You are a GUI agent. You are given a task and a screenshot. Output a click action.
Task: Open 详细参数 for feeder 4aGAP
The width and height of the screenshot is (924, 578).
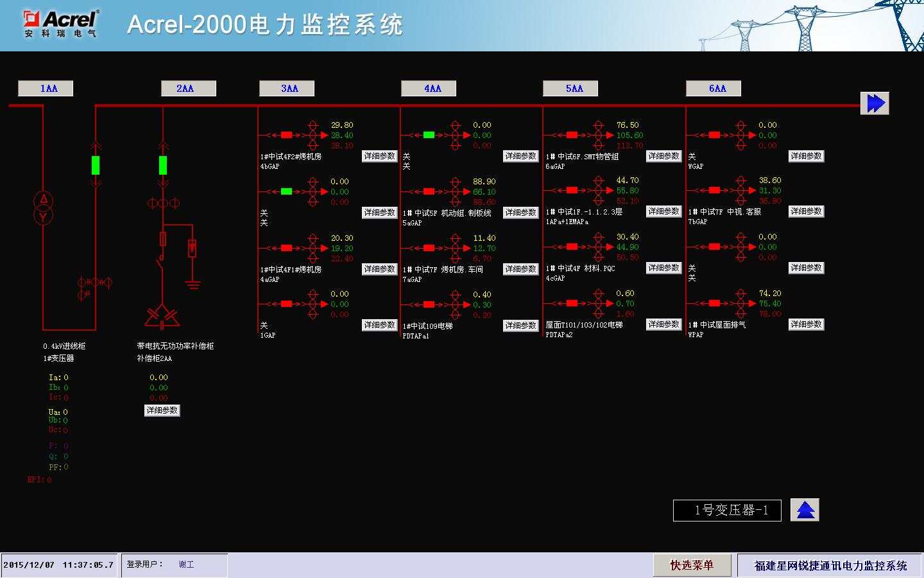tap(380, 269)
